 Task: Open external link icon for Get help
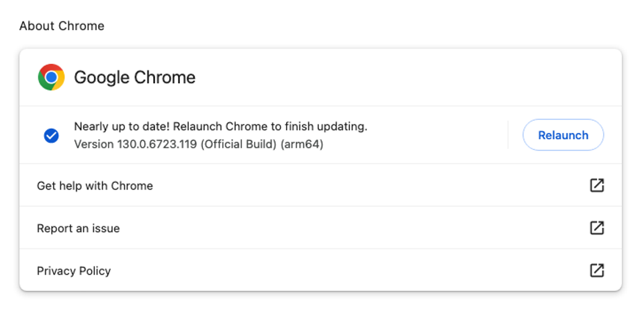tap(596, 185)
